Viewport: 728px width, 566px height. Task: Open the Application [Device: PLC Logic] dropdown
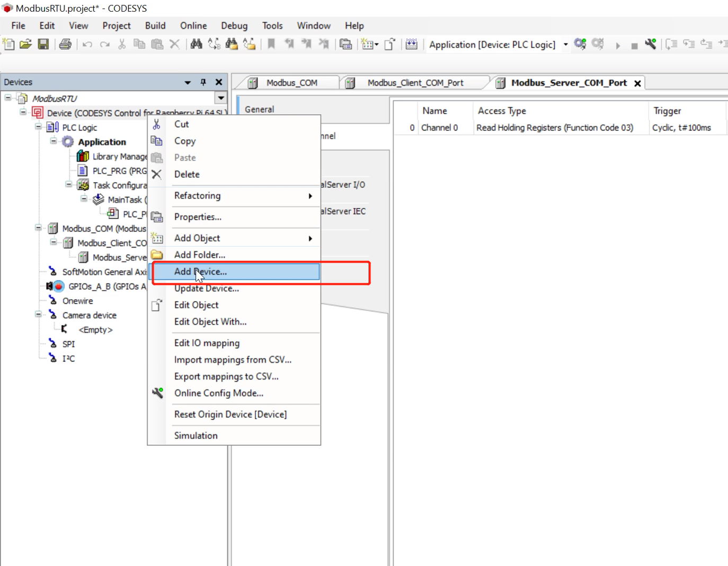pos(565,44)
